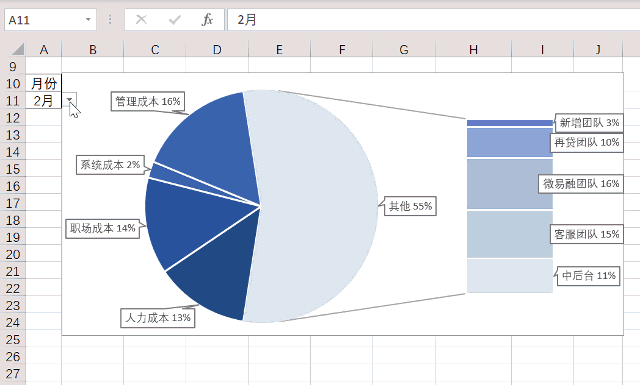Select column D header
Screen dimensions: 640x385
click(217, 49)
